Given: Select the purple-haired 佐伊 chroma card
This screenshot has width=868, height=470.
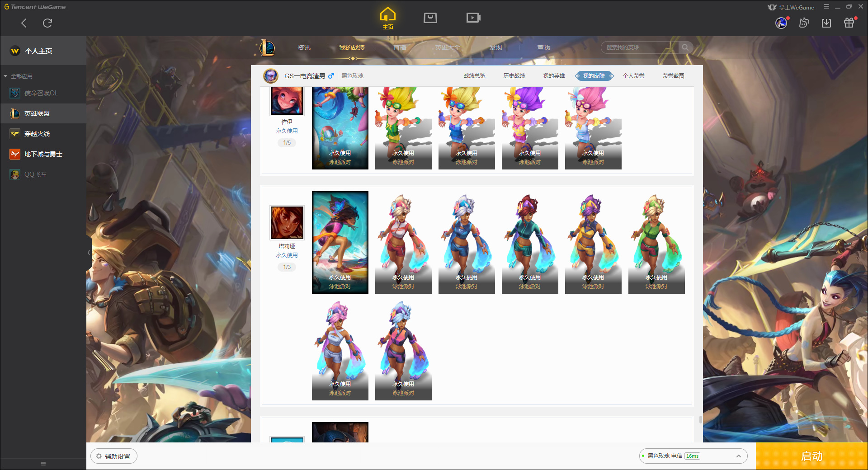Looking at the screenshot, I should (530, 128).
